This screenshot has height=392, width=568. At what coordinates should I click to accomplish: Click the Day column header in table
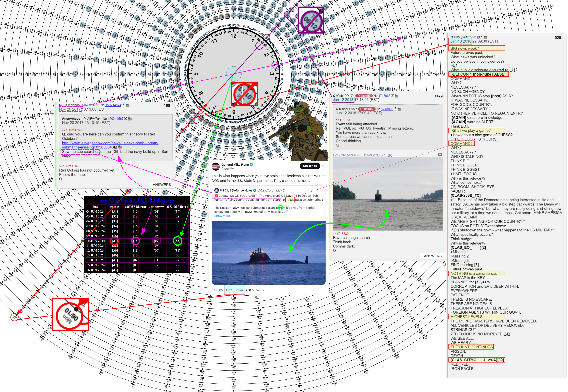click(95, 207)
